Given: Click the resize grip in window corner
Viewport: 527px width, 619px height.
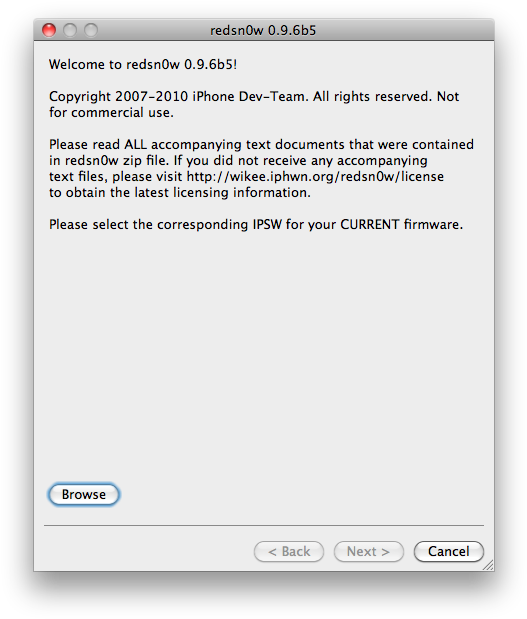Looking at the screenshot, I should [x=488, y=565].
